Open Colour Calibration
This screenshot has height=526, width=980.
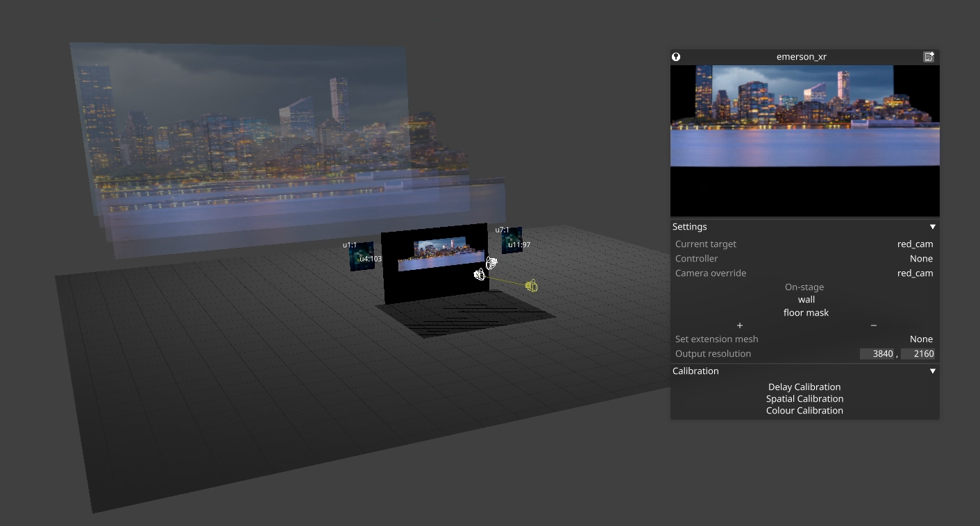click(804, 411)
